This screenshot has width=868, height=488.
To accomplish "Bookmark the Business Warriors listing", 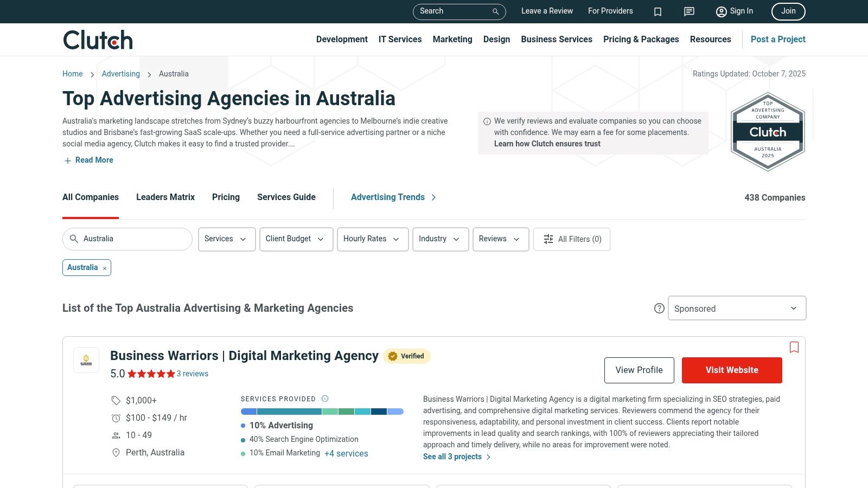I will 794,347.
